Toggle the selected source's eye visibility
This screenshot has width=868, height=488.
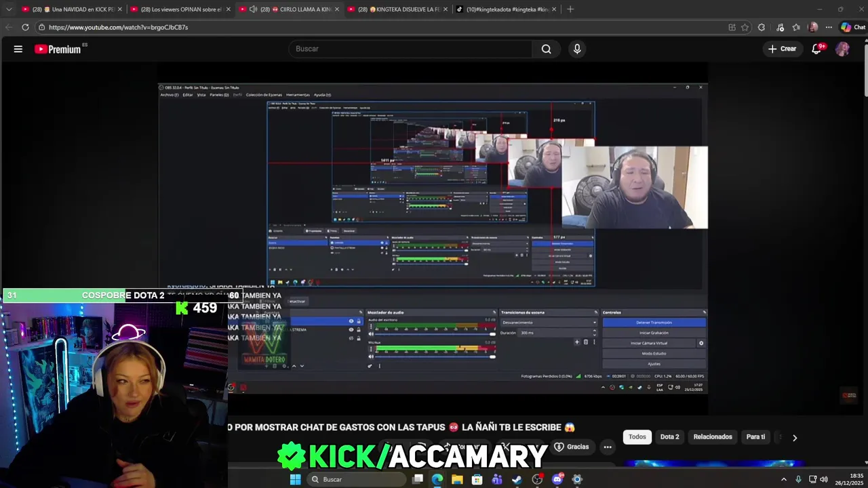(x=351, y=321)
